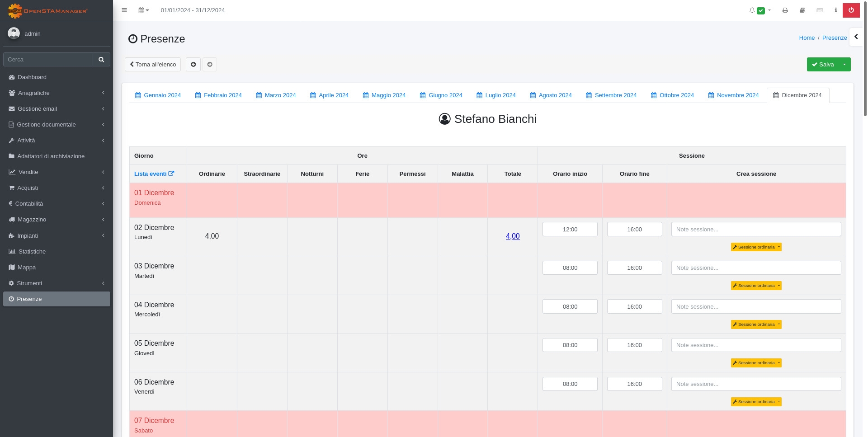Screen dimensions: 868x437
Task: Open Mappa in sidebar
Action: pyautogui.click(x=57, y=267)
